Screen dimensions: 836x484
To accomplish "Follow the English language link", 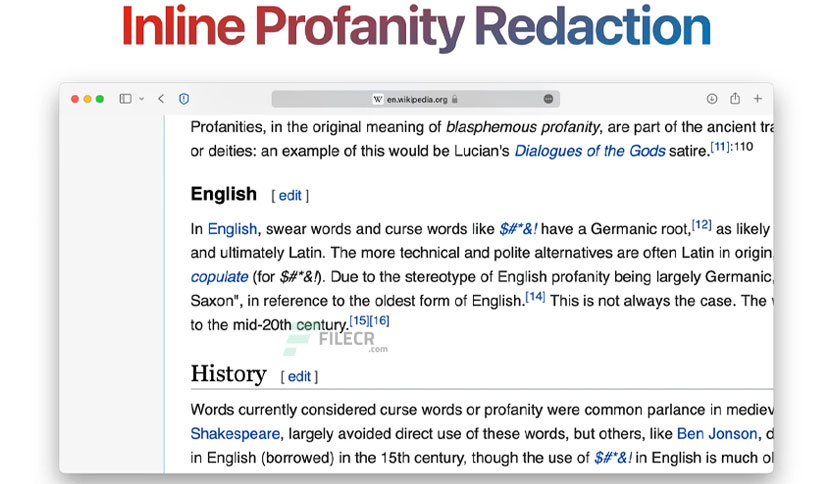I will tap(232, 229).
